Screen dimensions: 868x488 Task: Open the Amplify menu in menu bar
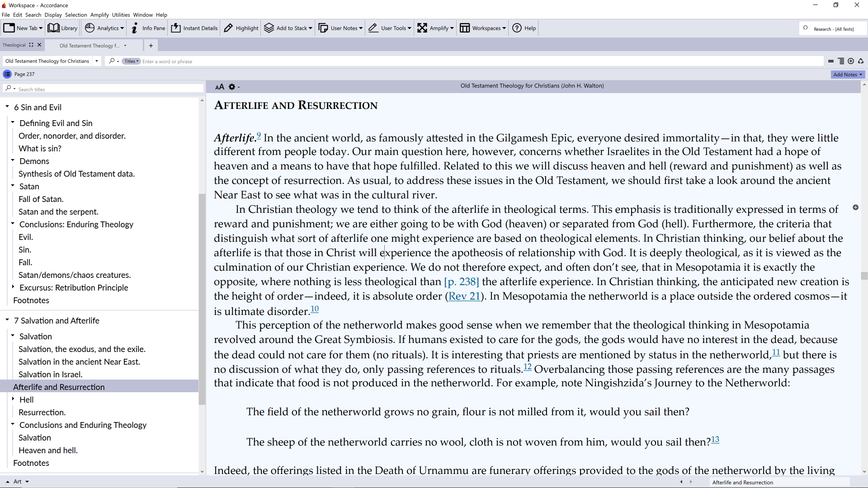pos(99,15)
